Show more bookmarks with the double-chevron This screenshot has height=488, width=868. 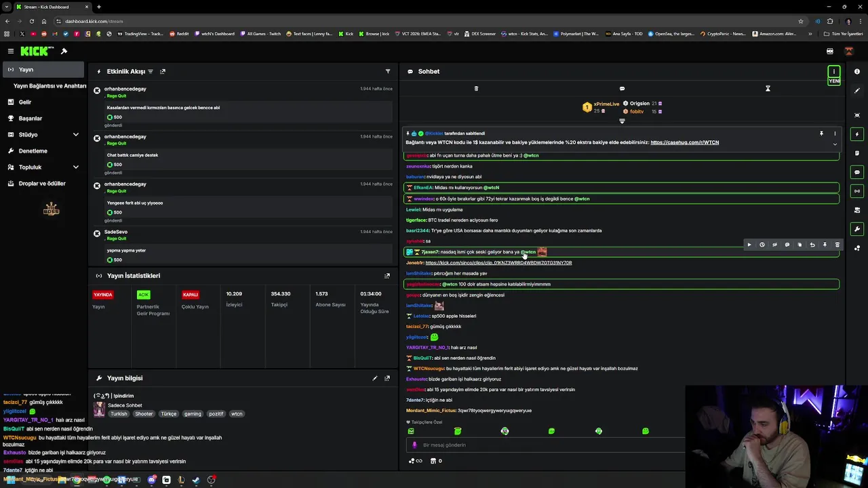click(x=810, y=34)
